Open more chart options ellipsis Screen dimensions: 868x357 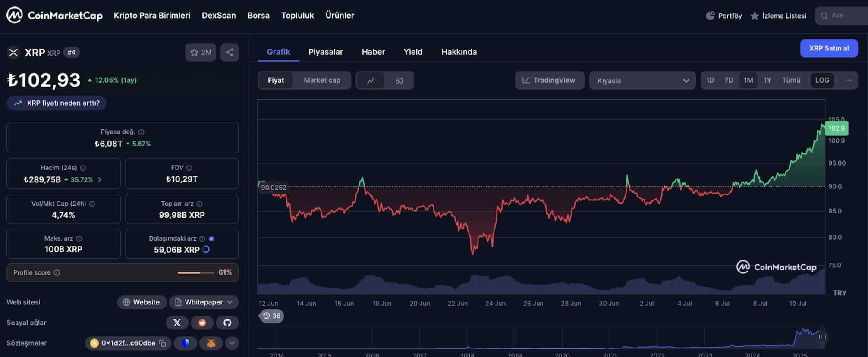click(848, 80)
